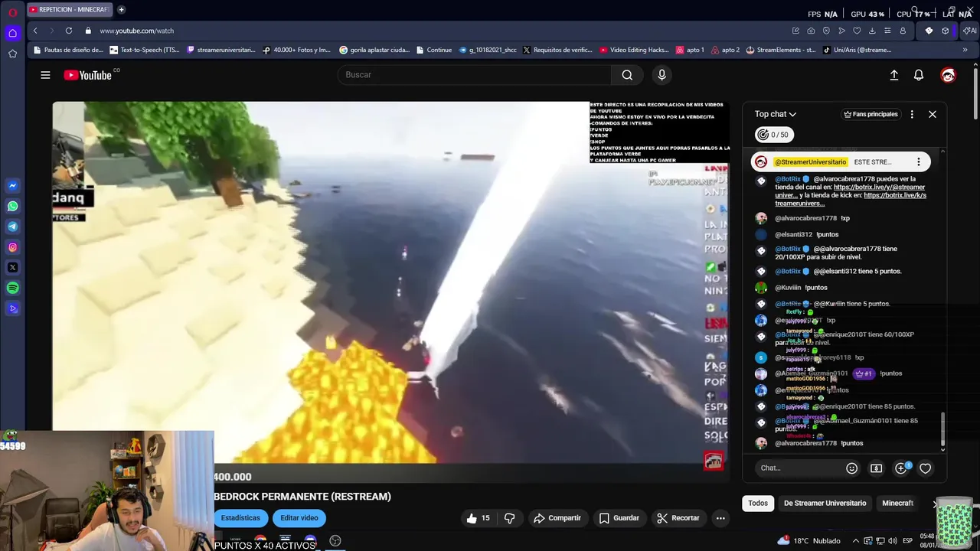The height and width of the screenshot is (551, 980).
Task: Open Telegram in Opera sidebar
Action: (12, 227)
